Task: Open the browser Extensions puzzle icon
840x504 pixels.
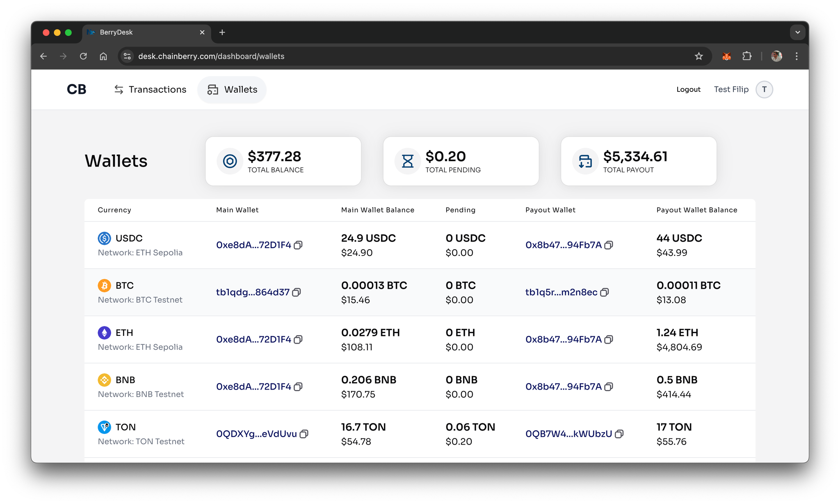Action: coord(747,56)
